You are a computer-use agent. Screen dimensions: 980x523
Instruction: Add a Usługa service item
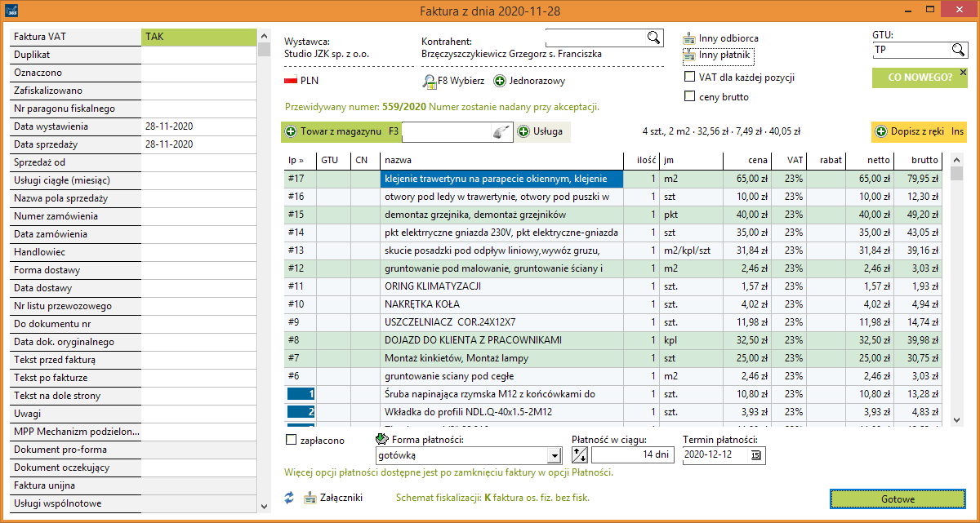(540, 131)
